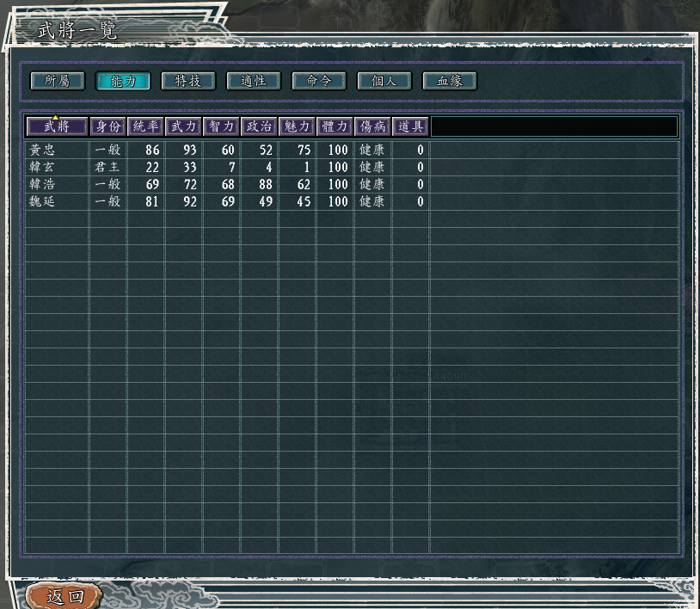The height and width of the screenshot is (609, 700).
Task: Sort by the 智力 column header
Action: tap(221, 126)
